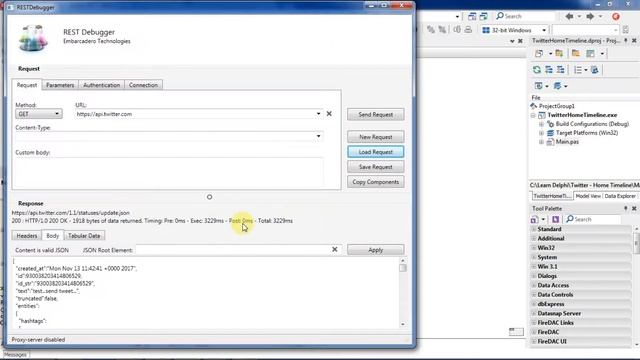Click the back navigation arrow in the IDE
The image size is (640, 360).
coord(569,16)
